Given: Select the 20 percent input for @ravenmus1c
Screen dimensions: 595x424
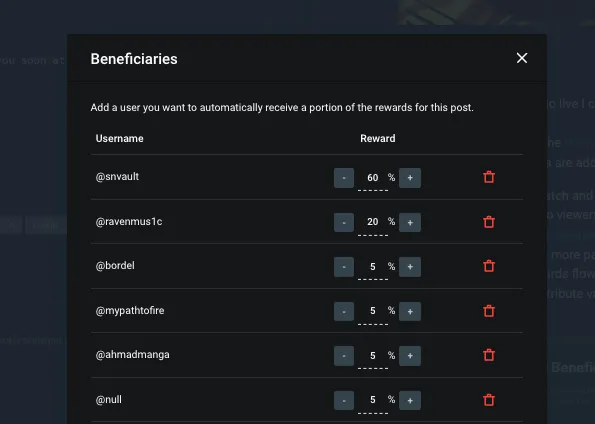Looking at the screenshot, I should click(x=373, y=223).
